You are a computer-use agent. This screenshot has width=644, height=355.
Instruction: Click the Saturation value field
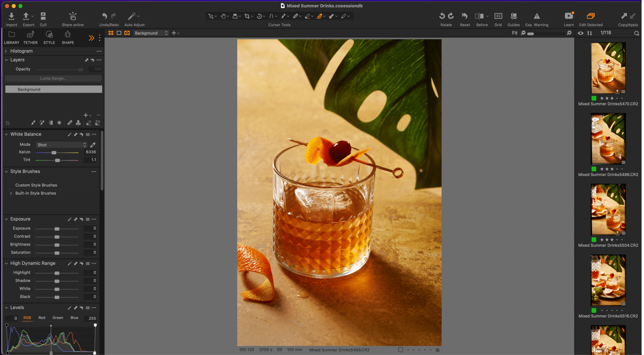point(91,252)
